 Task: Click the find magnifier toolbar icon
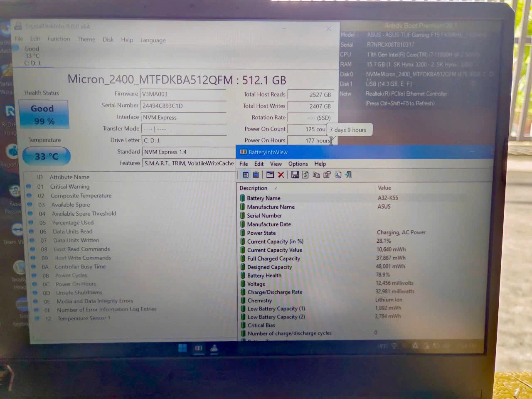click(338, 175)
